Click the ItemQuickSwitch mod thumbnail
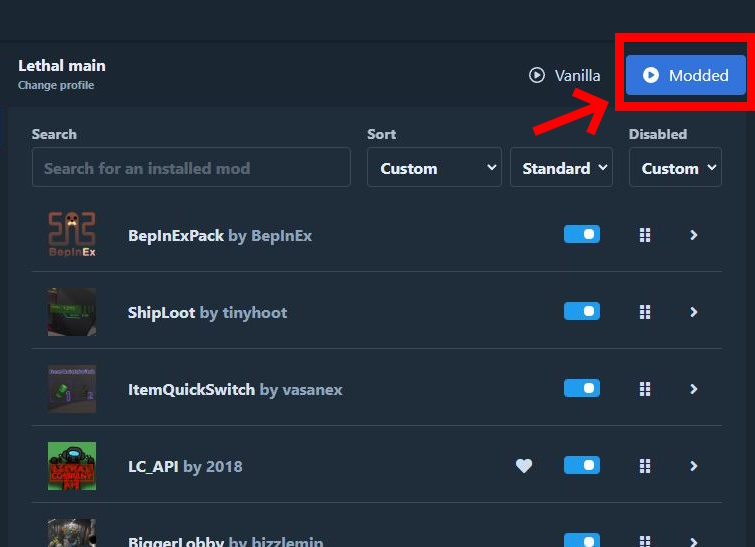 click(72, 389)
